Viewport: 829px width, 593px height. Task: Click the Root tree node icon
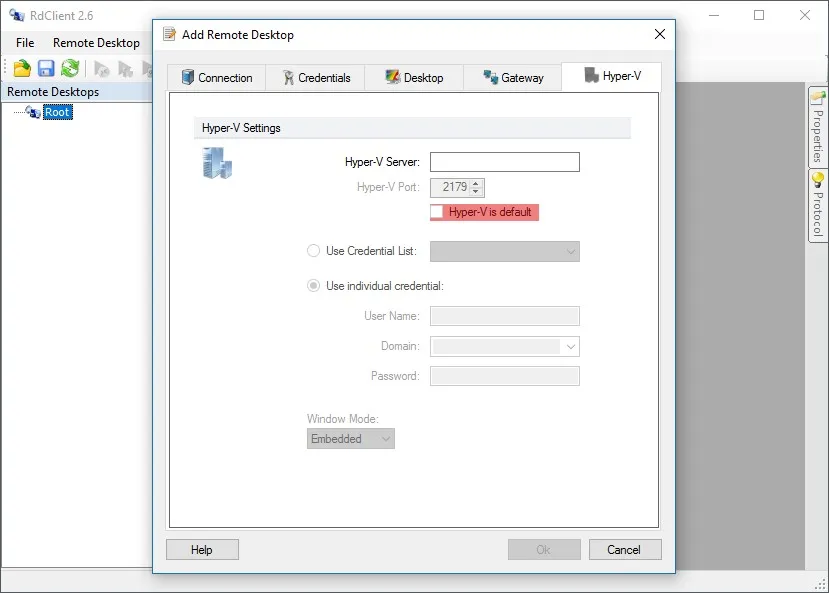tap(33, 112)
